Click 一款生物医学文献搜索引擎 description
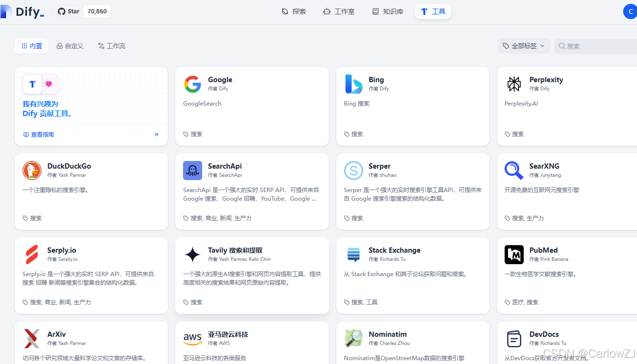This screenshot has width=637, height=364. click(x=540, y=274)
